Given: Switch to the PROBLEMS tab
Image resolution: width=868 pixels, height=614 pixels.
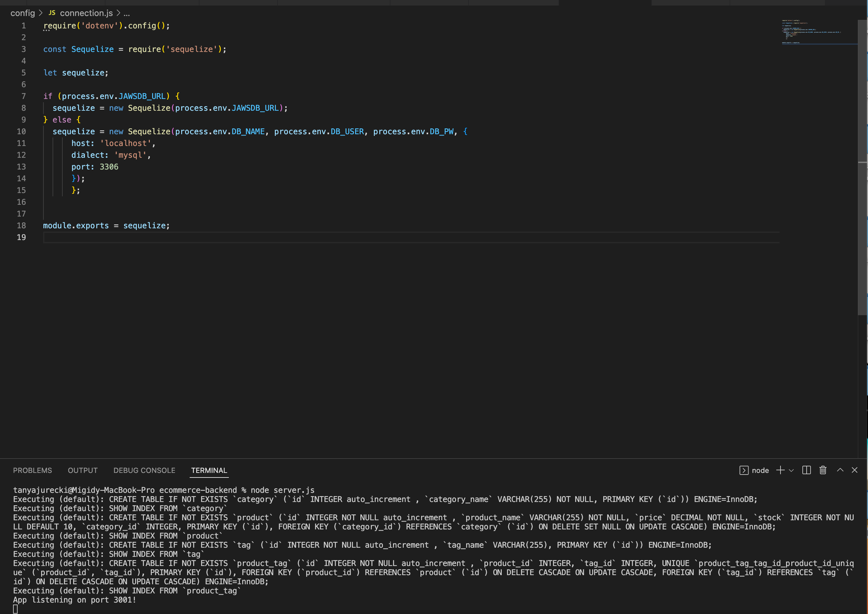Looking at the screenshot, I should coord(33,470).
